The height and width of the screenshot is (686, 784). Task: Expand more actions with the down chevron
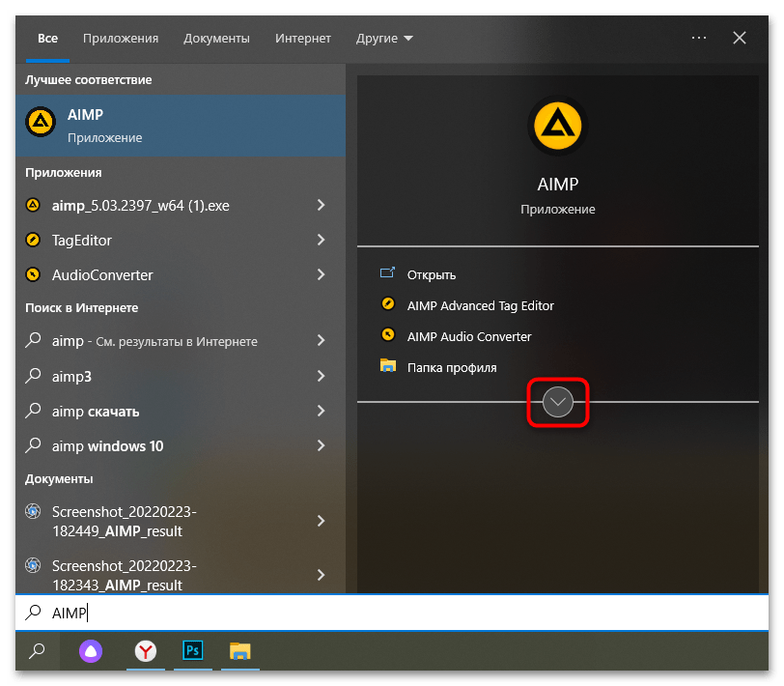[558, 402]
